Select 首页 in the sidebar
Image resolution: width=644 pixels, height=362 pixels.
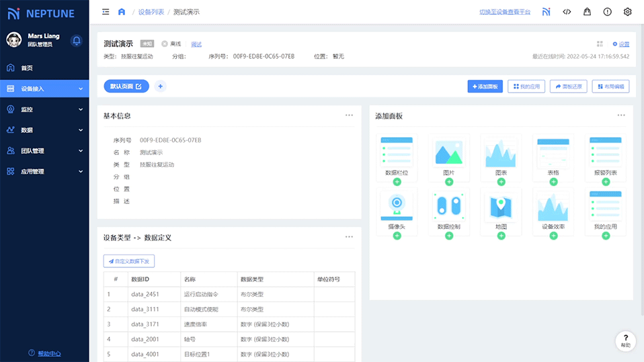(x=27, y=68)
